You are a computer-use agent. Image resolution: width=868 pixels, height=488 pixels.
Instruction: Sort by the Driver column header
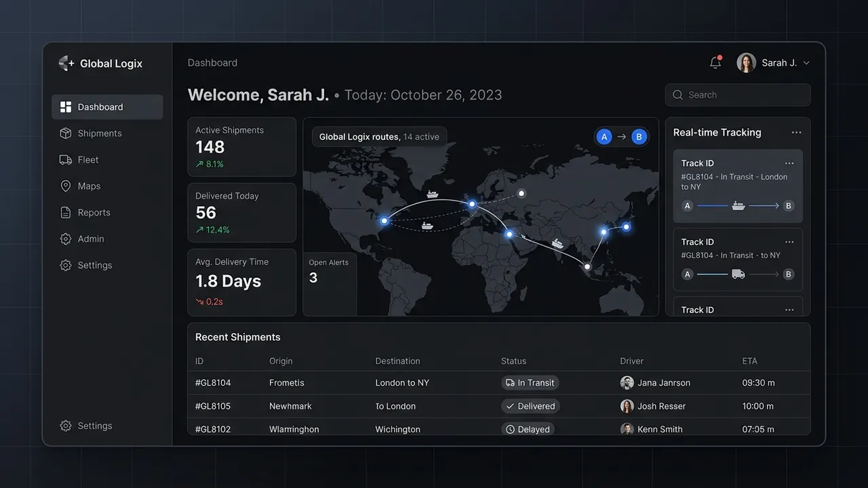coord(631,361)
